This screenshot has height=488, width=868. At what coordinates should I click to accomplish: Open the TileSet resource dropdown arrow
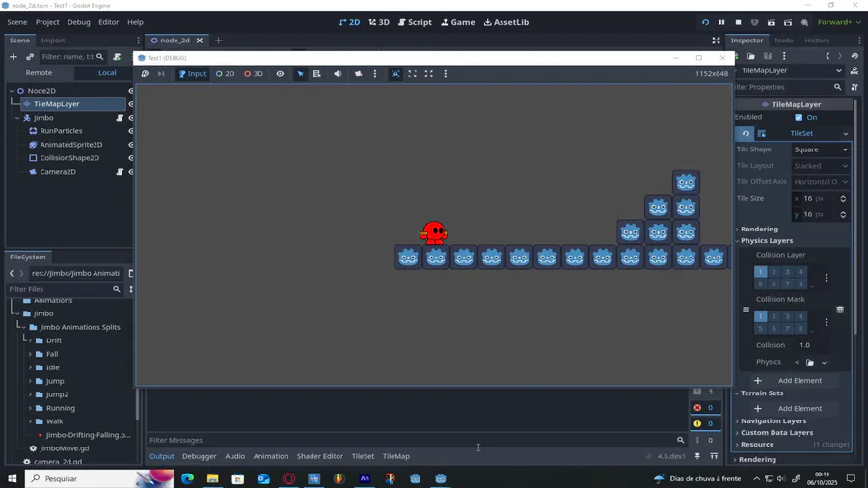(x=845, y=133)
